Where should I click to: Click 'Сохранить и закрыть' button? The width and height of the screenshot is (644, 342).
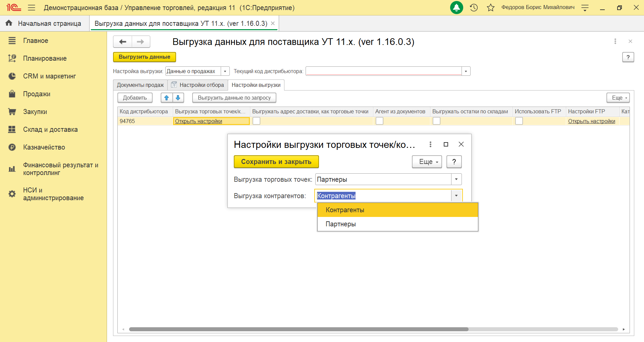[x=276, y=162]
